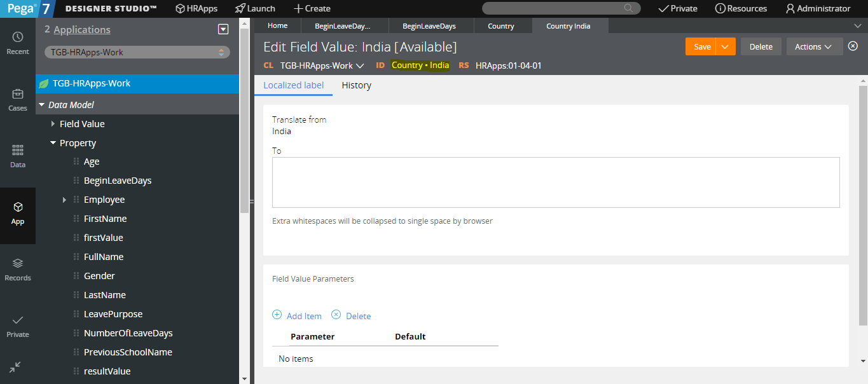868x384 pixels.
Task: Open the Cases explorer icon
Action: click(18, 99)
